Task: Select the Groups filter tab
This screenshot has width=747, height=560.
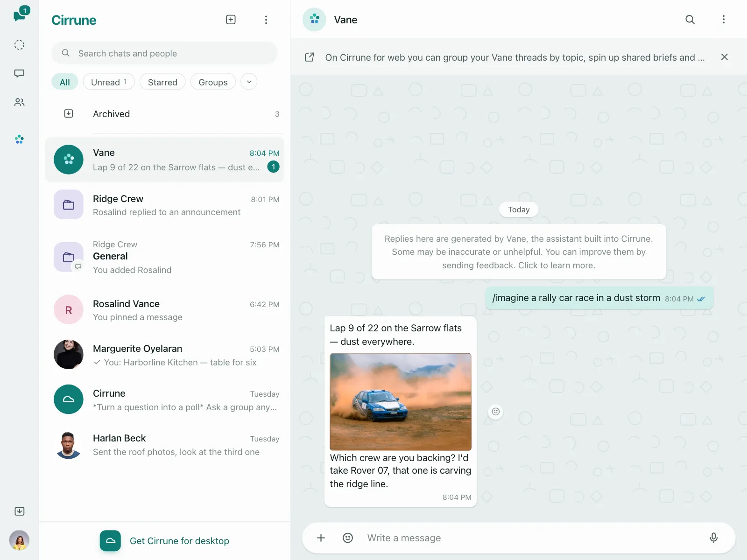Action: click(x=213, y=82)
